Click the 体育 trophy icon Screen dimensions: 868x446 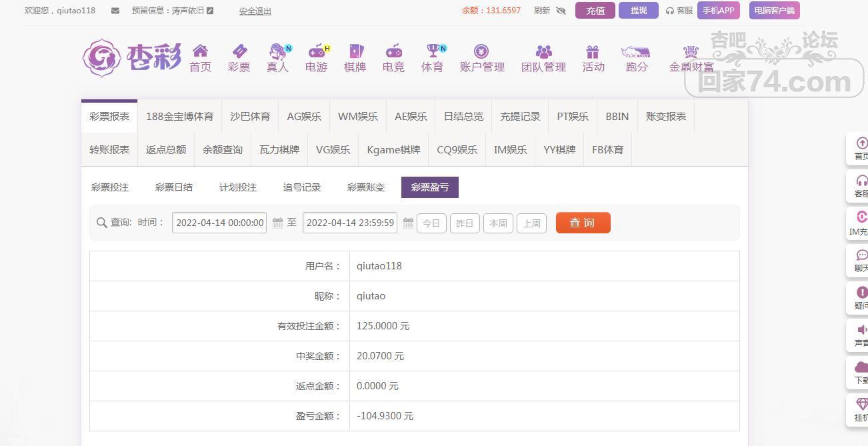tap(433, 52)
